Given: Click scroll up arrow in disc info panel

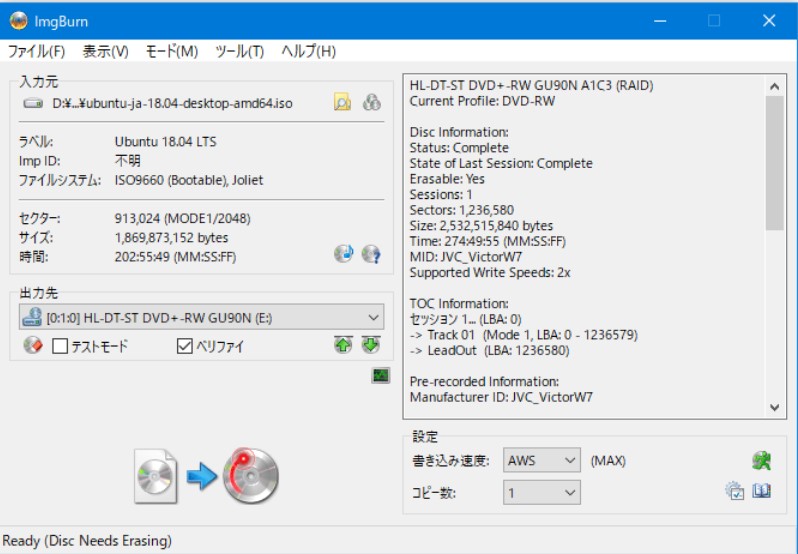Looking at the screenshot, I should (x=775, y=86).
